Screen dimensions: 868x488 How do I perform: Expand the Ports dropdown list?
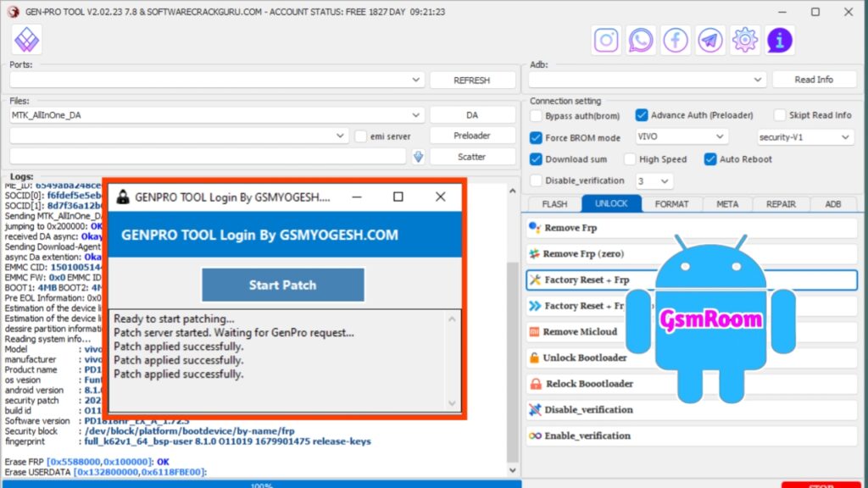[416, 80]
